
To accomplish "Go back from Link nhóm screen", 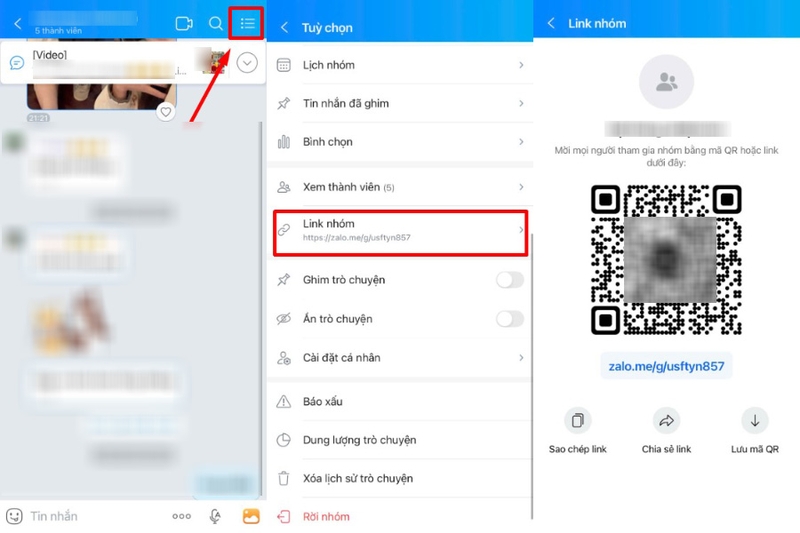I will coord(551,23).
